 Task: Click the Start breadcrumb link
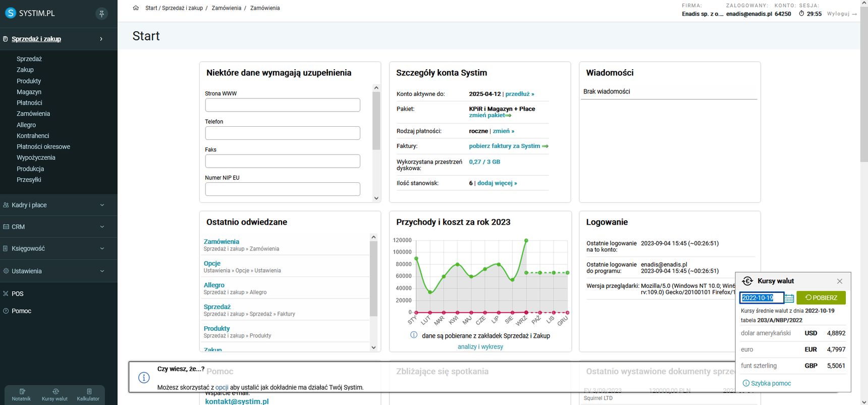[x=151, y=8]
